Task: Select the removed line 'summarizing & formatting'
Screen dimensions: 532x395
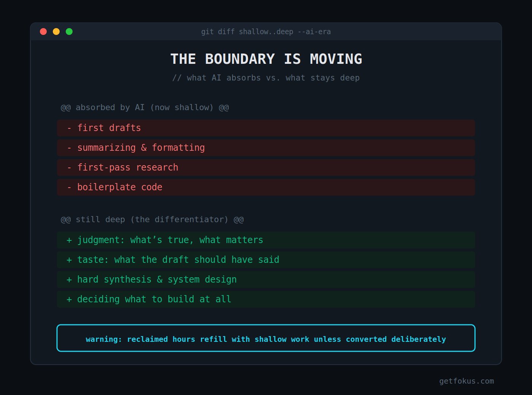Action: coord(266,148)
